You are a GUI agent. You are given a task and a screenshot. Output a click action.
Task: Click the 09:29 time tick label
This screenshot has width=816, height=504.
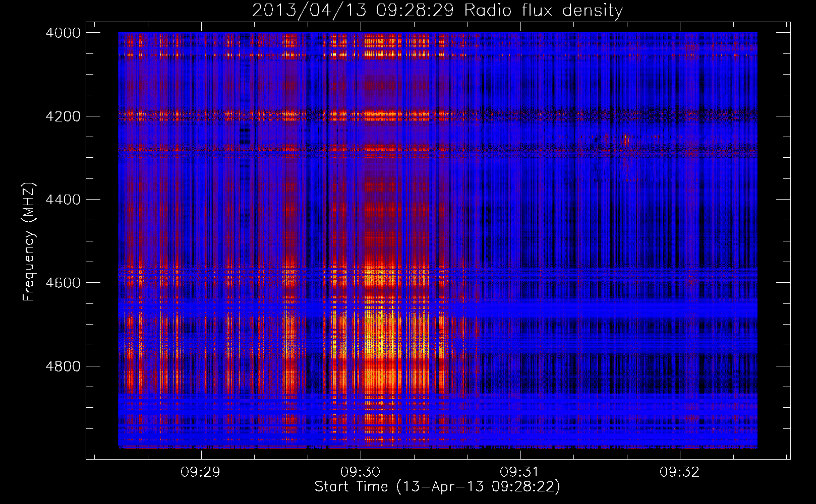(201, 472)
